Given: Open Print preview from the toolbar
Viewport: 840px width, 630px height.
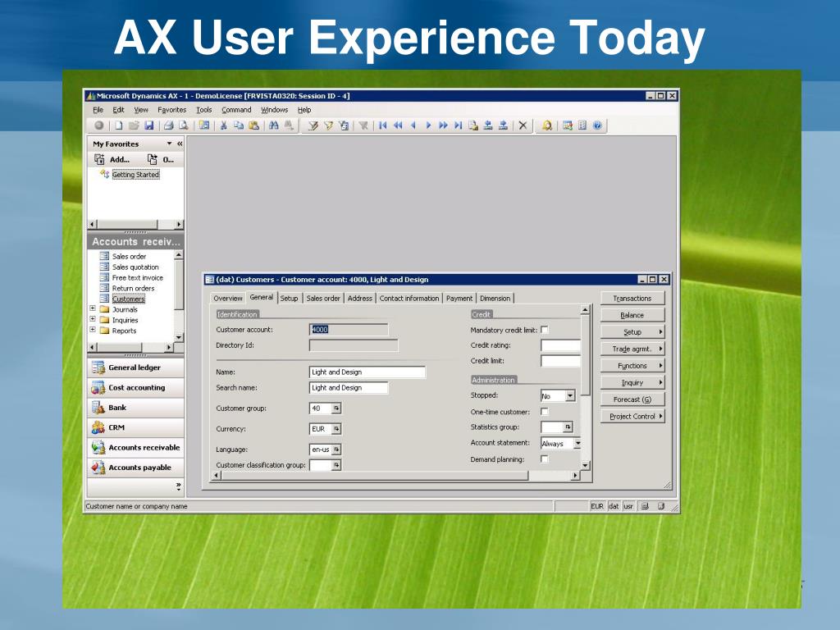Looking at the screenshot, I should [184, 126].
